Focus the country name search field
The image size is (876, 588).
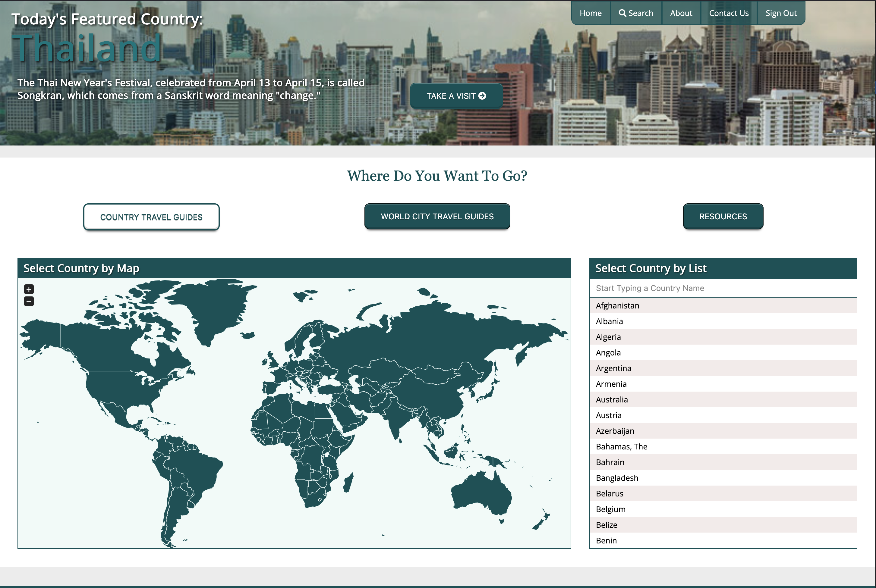click(x=723, y=288)
